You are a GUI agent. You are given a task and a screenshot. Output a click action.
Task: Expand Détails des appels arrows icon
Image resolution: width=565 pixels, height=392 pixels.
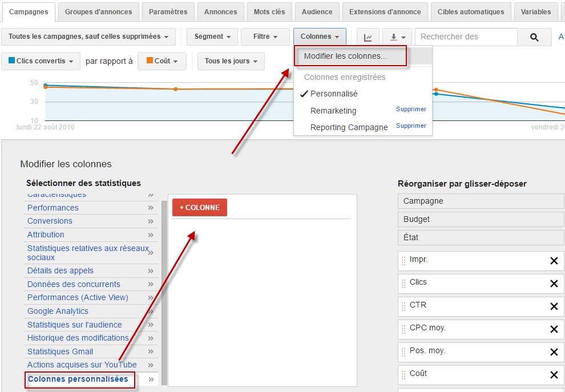pos(151,271)
